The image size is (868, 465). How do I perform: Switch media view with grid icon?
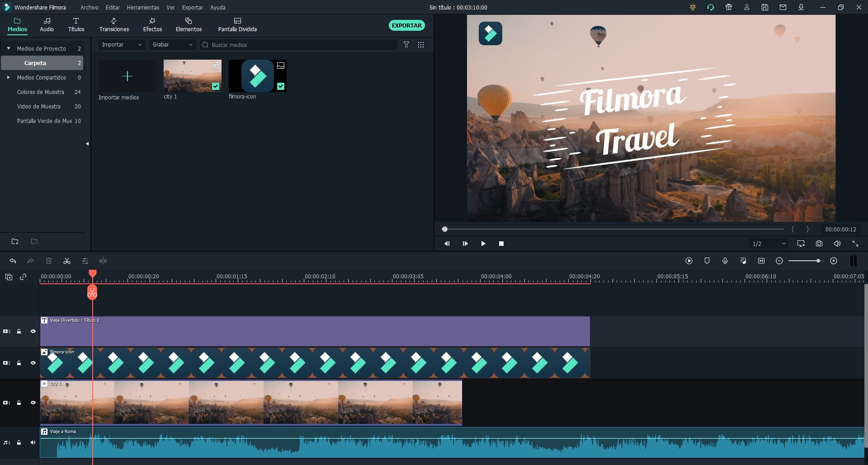click(421, 45)
